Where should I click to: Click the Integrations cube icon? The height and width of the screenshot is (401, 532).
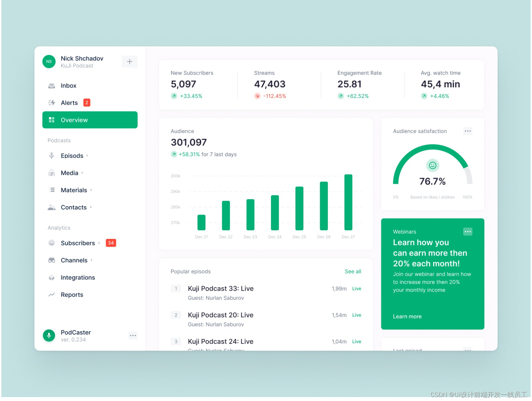(x=51, y=278)
